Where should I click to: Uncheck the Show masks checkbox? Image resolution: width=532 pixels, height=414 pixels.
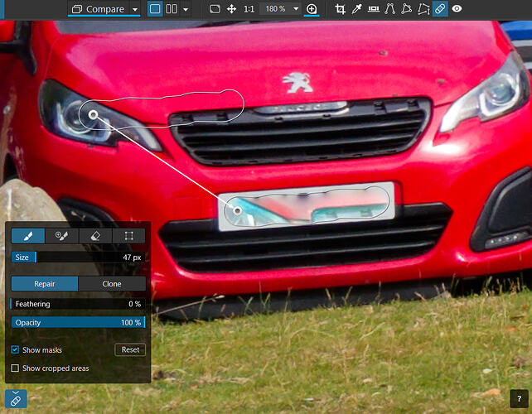tap(15, 349)
